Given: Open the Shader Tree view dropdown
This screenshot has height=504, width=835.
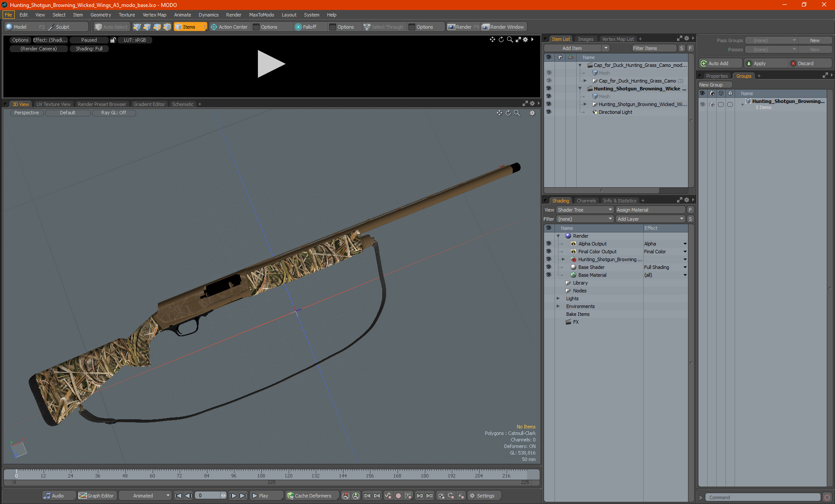Looking at the screenshot, I should [585, 210].
